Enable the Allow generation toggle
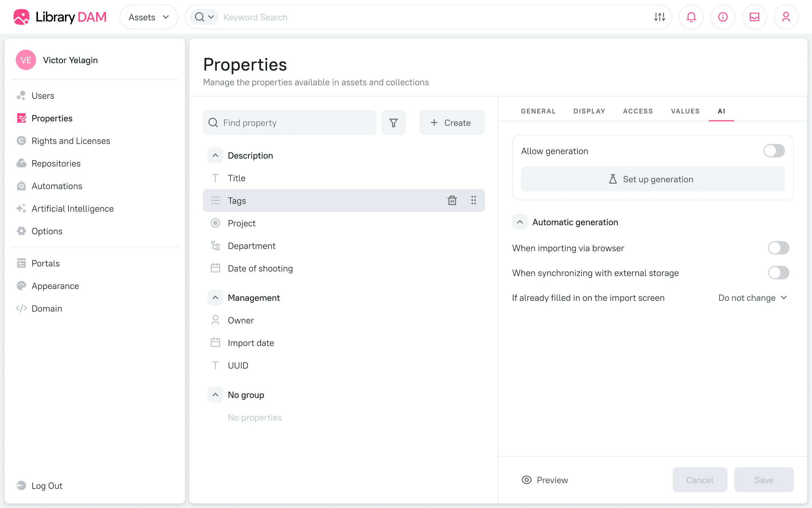This screenshot has width=812, height=508. [774, 151]
